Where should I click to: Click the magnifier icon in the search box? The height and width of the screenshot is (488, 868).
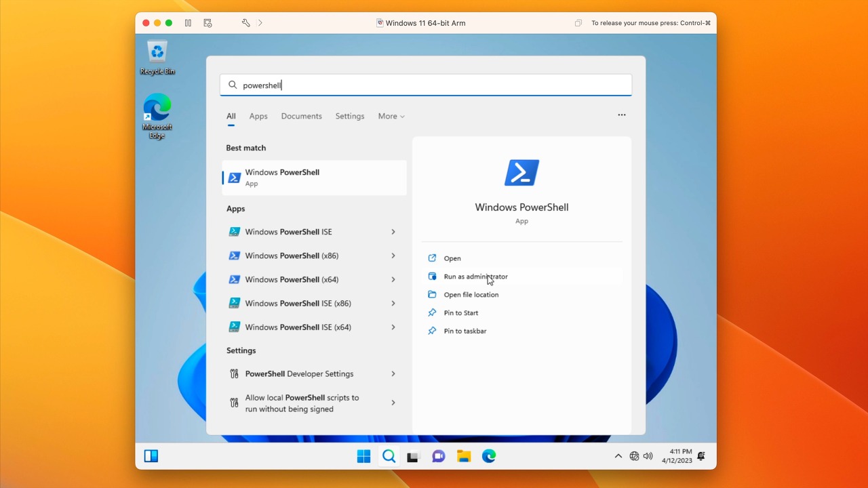233,85
